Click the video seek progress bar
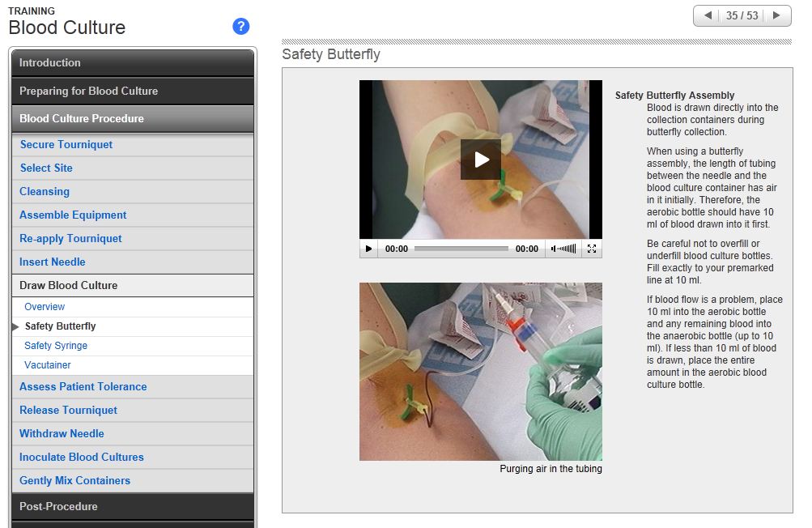Image resolution: width=812 pixels, height=528 pixels. tap(461, 249)
